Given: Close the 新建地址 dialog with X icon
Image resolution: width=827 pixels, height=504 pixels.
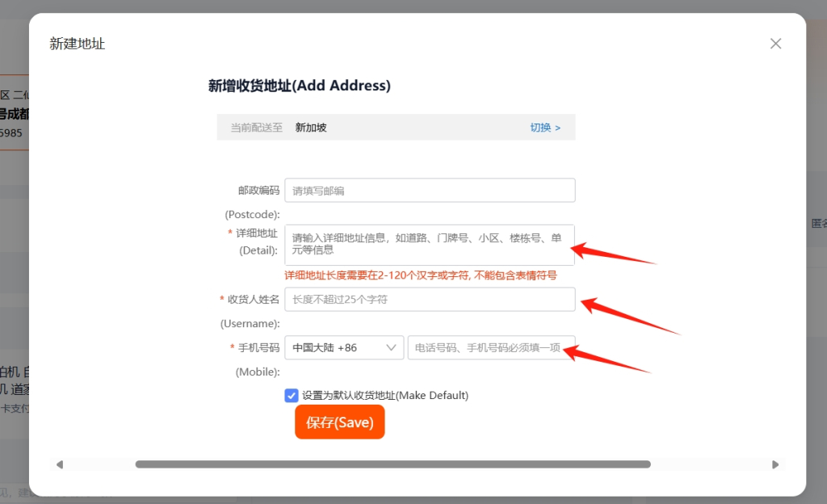Looking at the screenshot, I should pyautogui.click(x=775, y=44).
